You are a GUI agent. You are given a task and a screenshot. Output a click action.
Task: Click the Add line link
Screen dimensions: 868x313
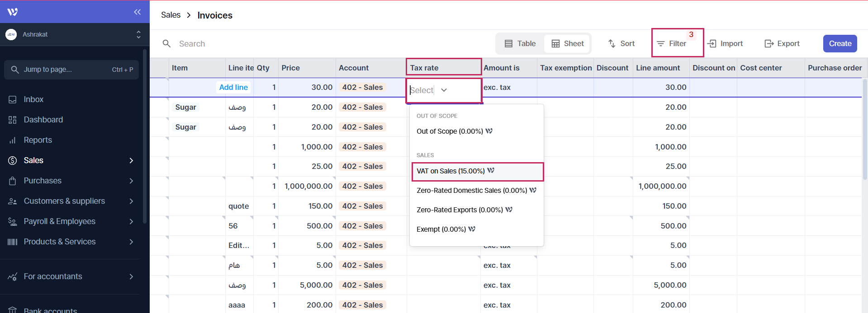tap(233, 88)
